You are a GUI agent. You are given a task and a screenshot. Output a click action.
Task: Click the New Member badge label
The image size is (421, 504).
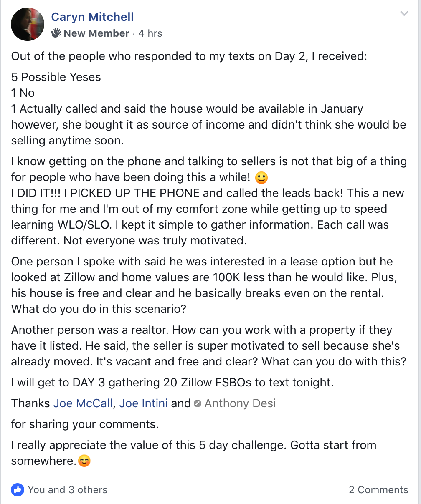pyautogui.click(x=96, y=33)
